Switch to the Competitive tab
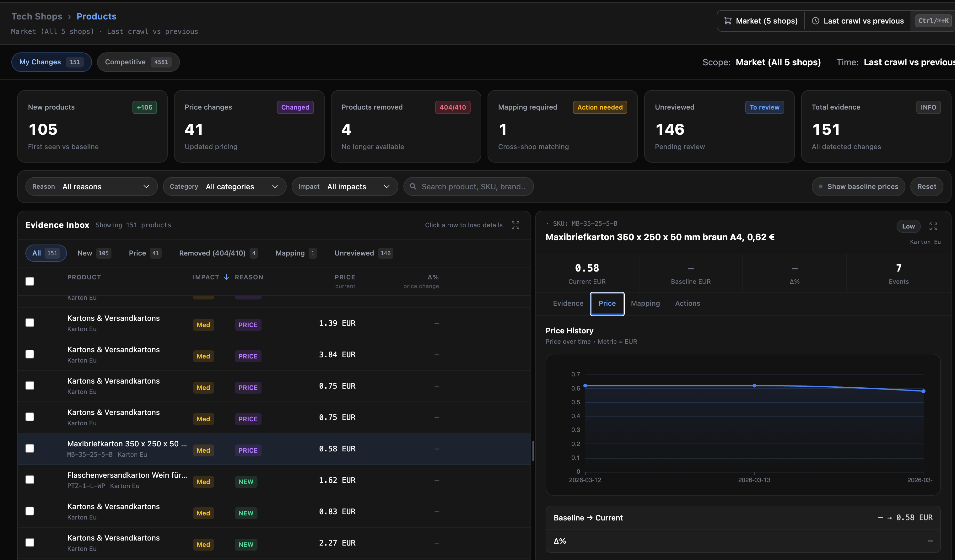The width and height of the screenshot is (955, 560). coord(138,62)
